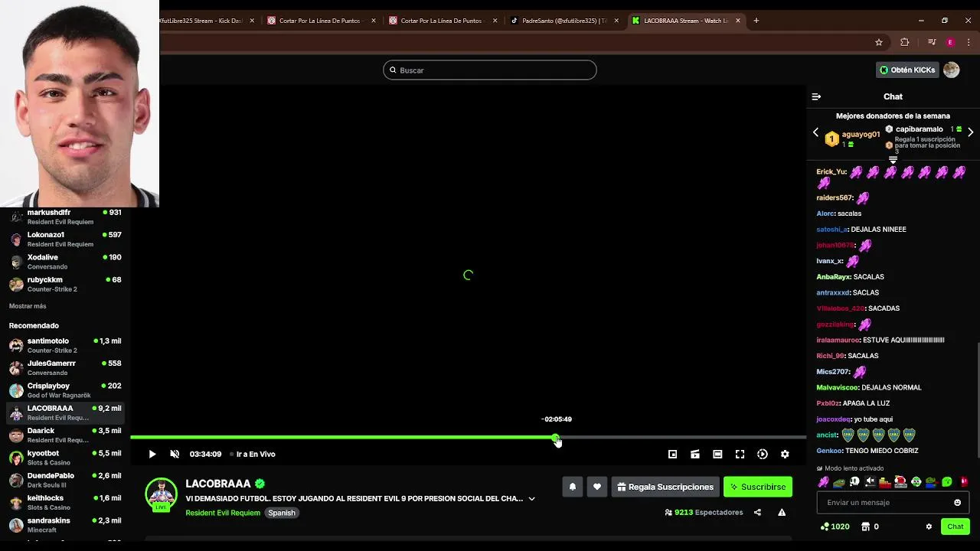Screen dimensions: 980x551
Task: Click the playback speed icon
Action: point(763,454)
